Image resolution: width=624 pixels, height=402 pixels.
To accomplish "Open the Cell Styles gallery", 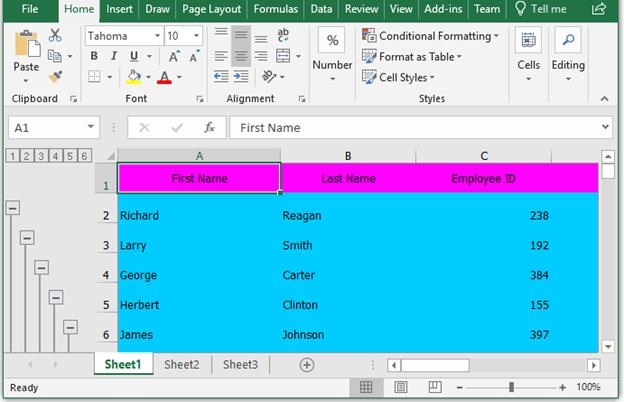I will point(409,77).
